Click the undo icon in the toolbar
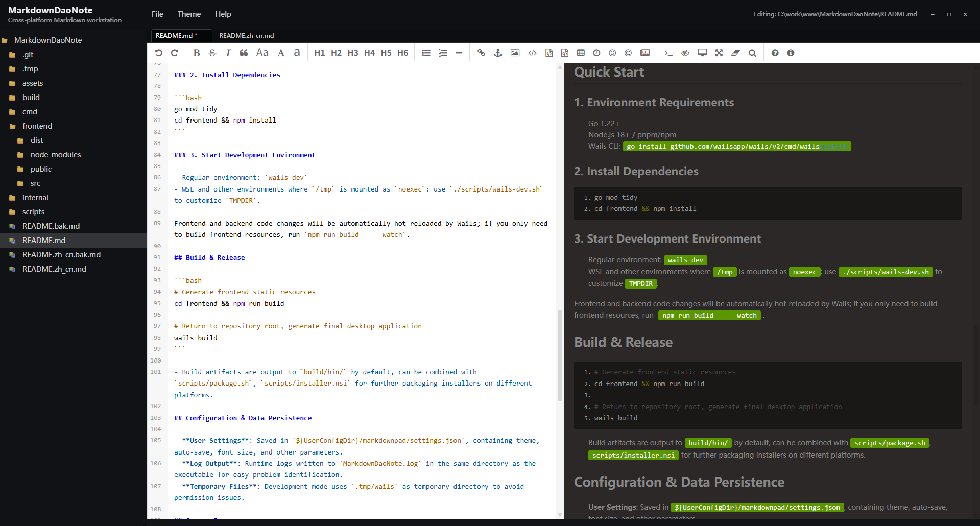The width and height of the screenshot is (980, 526). [159, 53]
